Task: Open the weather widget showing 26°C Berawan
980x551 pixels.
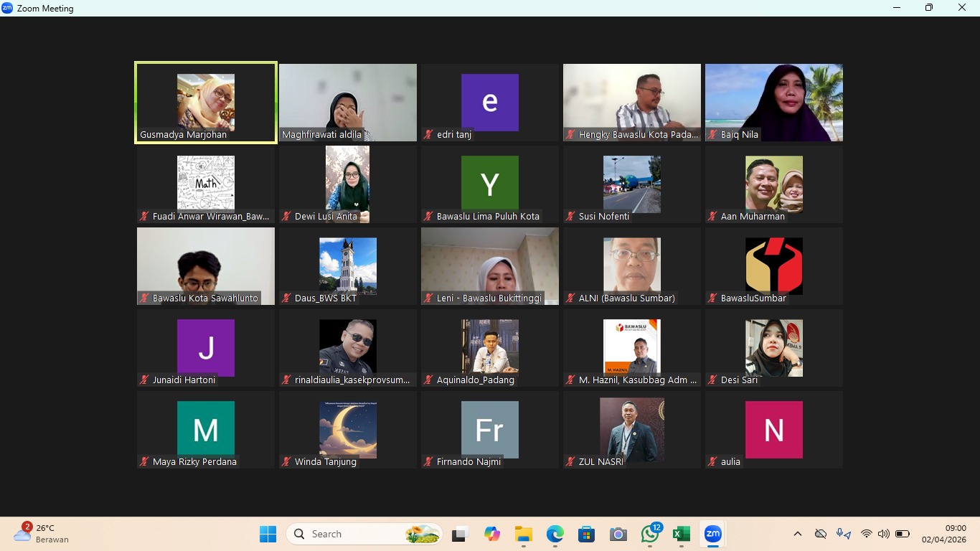Action: point(42,534)
